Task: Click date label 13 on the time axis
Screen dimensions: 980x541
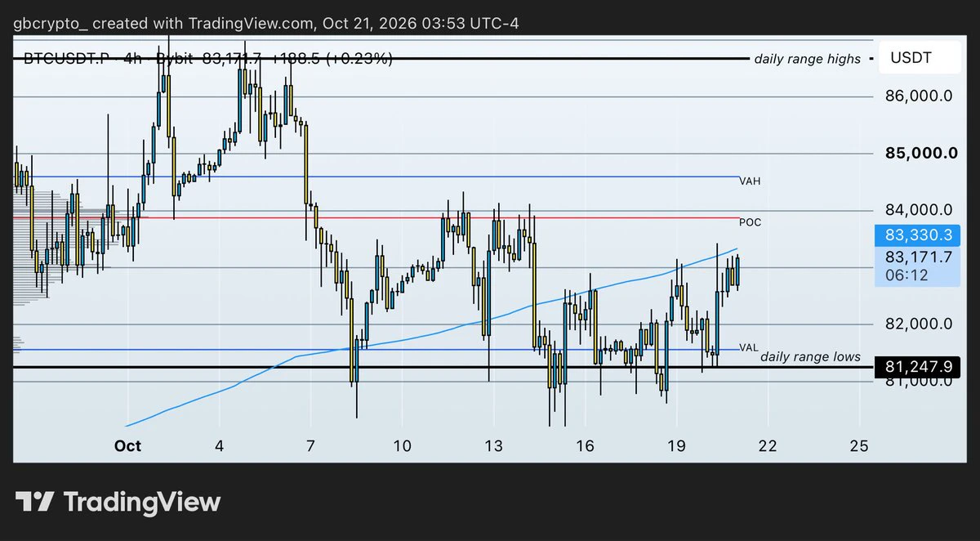Action: pyautogui.click(x=492, y=445)
